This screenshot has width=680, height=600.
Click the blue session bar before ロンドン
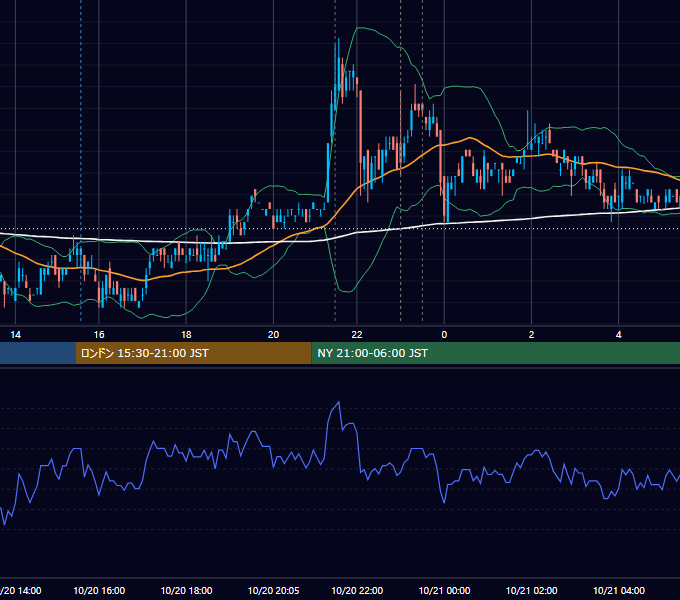coord(38,353)
